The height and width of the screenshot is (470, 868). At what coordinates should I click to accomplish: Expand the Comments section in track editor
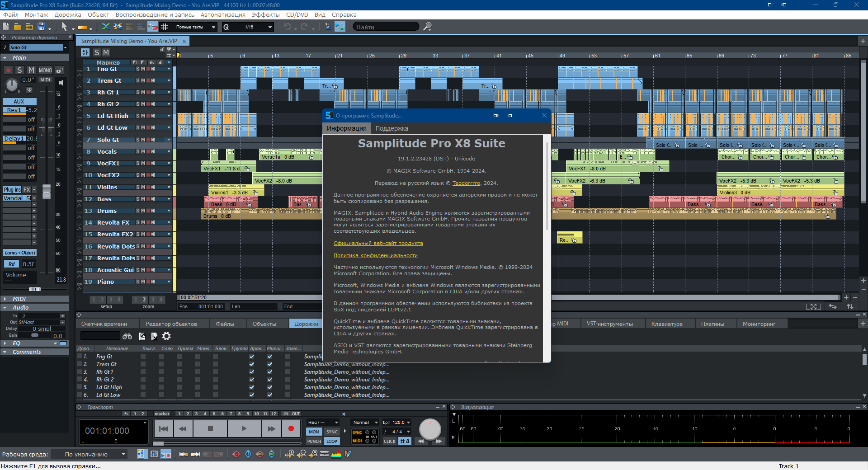click(x=35, y=352)
